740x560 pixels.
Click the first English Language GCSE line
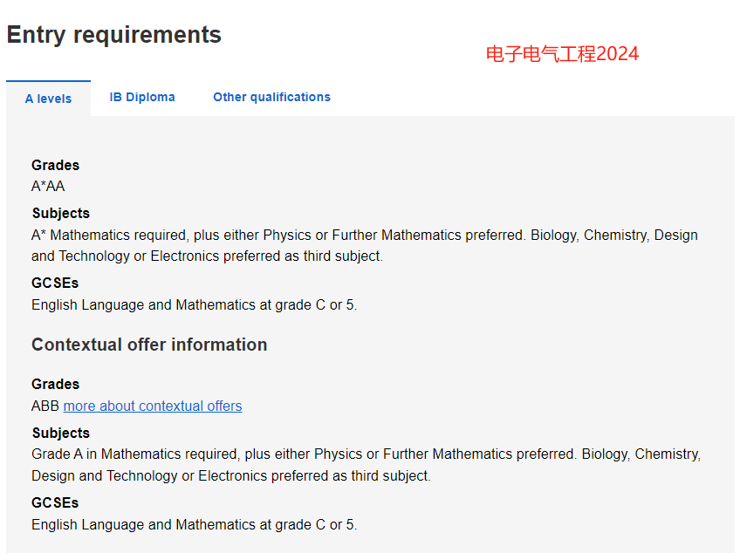[x=194, y=304]
